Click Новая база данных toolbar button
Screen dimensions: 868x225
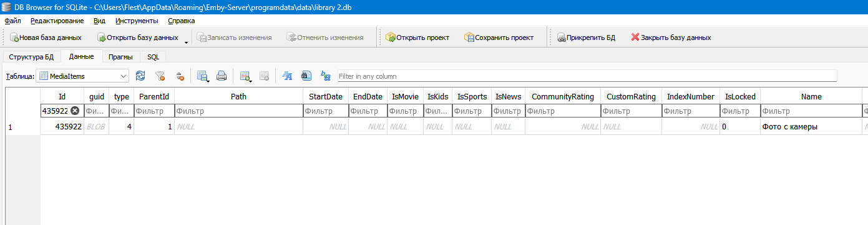46,37
